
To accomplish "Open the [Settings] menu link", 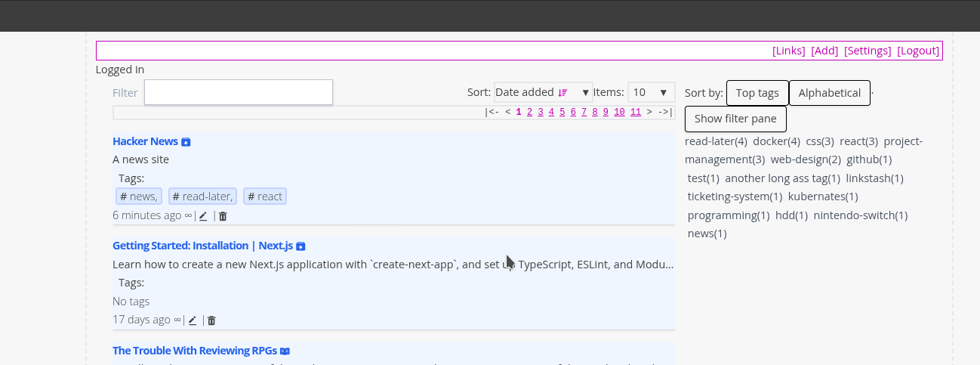I will (868, 51).
